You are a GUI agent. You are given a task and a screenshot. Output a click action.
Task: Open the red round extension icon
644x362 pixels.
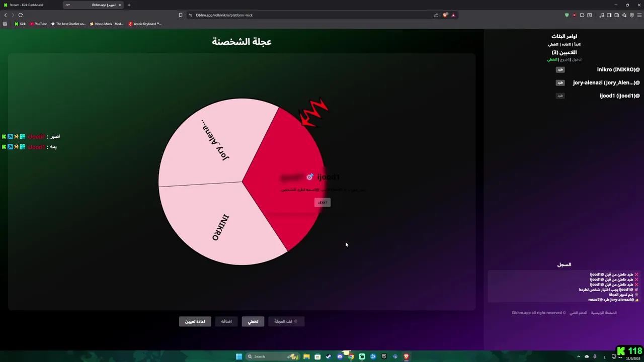(574, 15)
